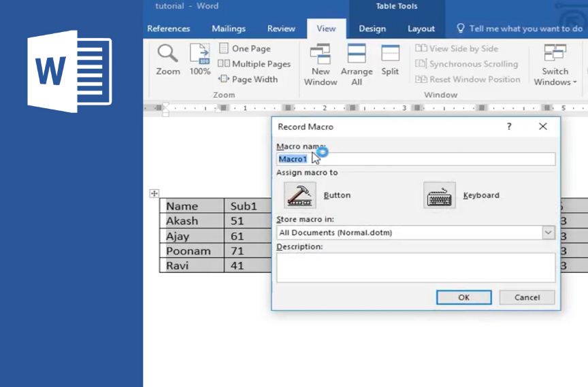Assign macro to Button hammer icon
Screen dimensions: 588x387
(299, 195)
